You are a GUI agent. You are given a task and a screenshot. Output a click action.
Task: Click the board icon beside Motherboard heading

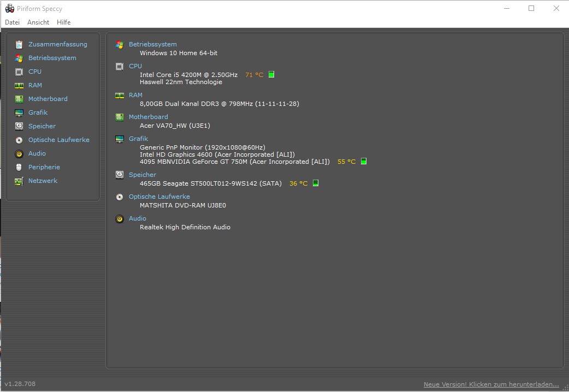click(x=120, y=117)
